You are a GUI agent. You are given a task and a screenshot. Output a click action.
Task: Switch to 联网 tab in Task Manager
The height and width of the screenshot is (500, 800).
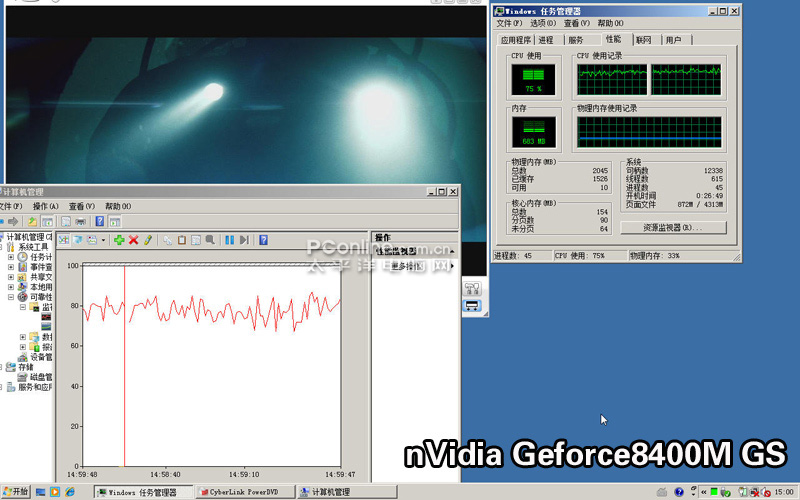tap(646, 40)
